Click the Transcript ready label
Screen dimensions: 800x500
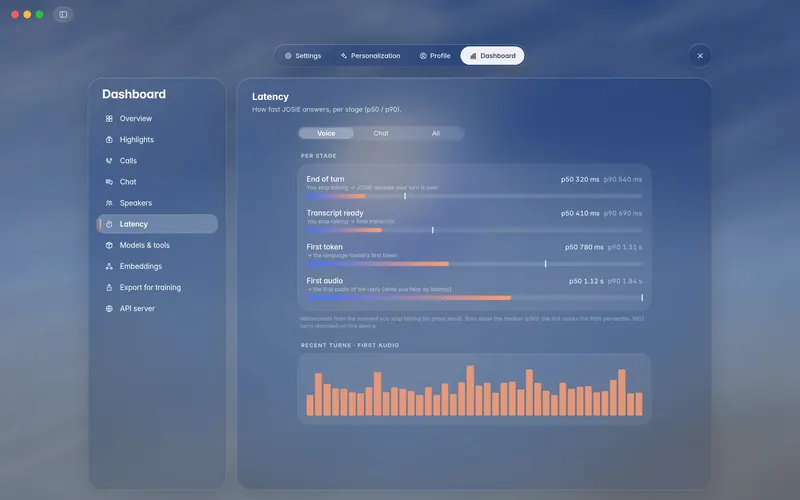point(335,213)
